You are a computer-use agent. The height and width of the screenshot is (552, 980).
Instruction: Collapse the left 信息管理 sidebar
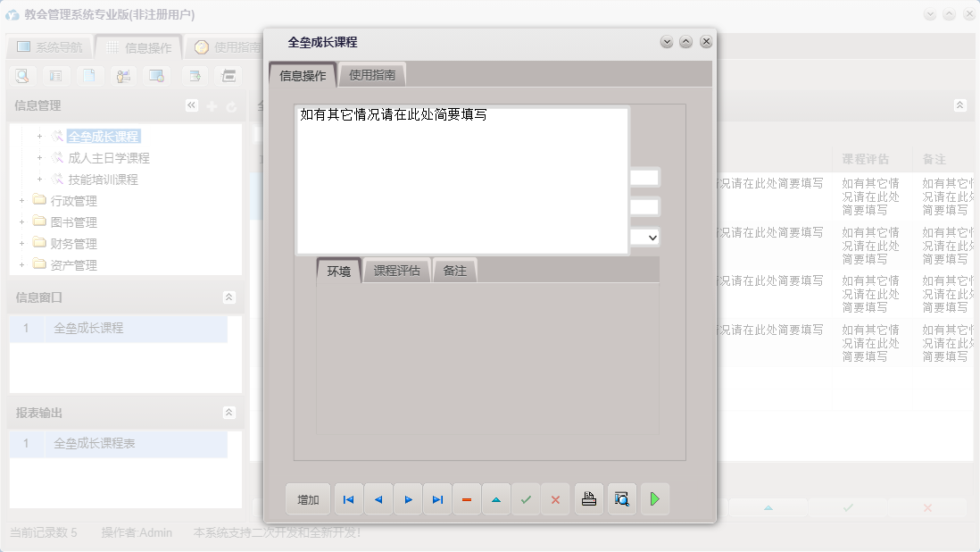pos(191,105)
